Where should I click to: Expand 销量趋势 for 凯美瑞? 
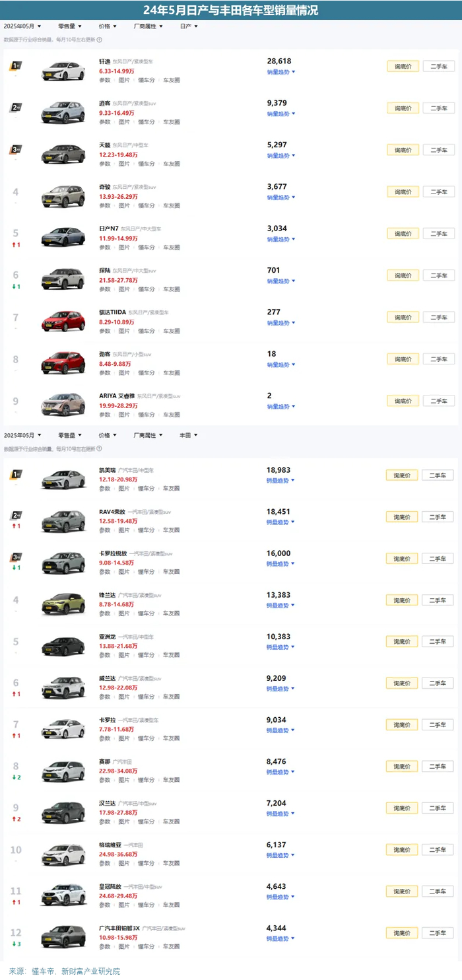[280, 481]
